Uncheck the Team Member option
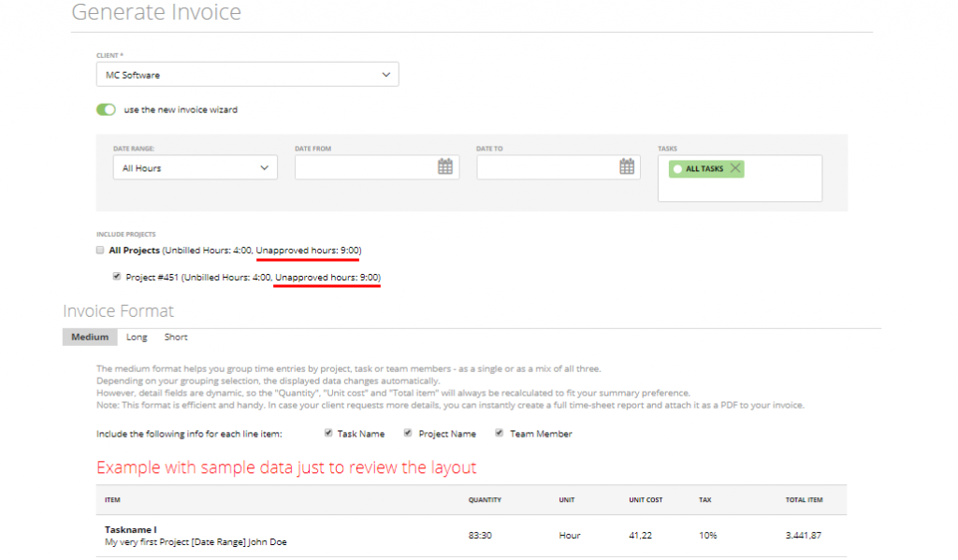958x560 pixels. click(x=500, y=433)
